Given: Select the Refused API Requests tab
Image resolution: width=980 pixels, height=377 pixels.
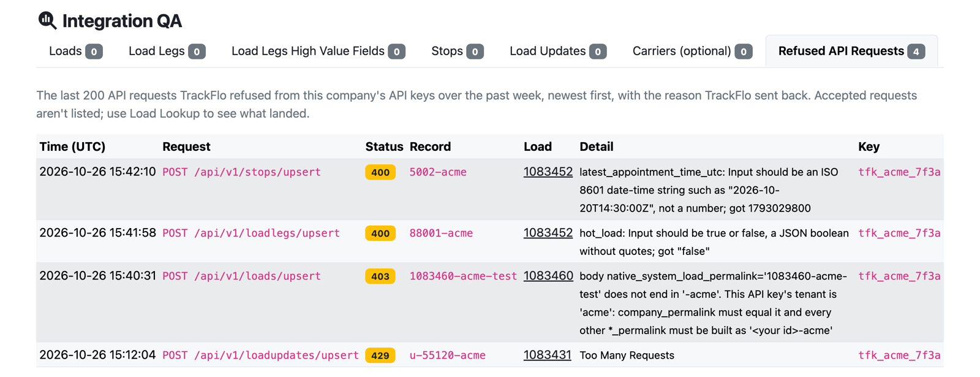Looking at the screenshot, I should click(851, 51).
